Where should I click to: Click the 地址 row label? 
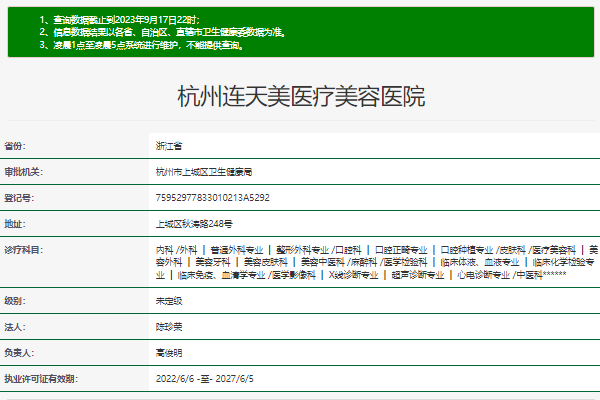pos(15,223)
